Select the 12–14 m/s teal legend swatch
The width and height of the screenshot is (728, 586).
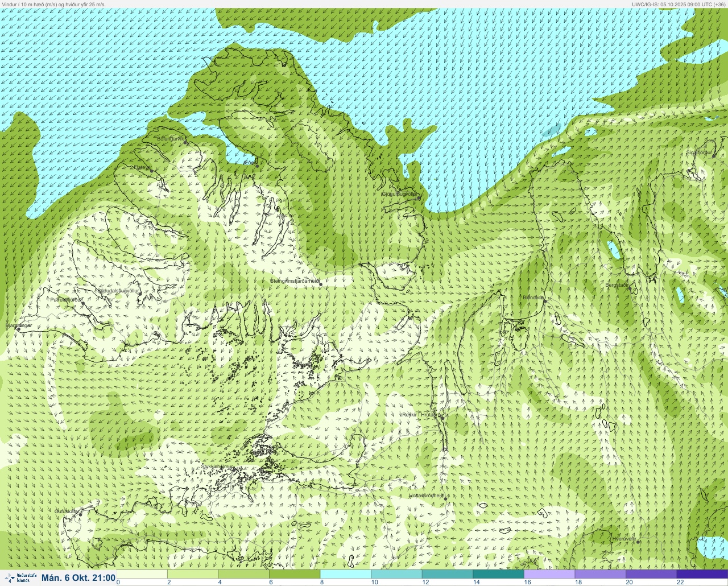click(x=448, y=574)
